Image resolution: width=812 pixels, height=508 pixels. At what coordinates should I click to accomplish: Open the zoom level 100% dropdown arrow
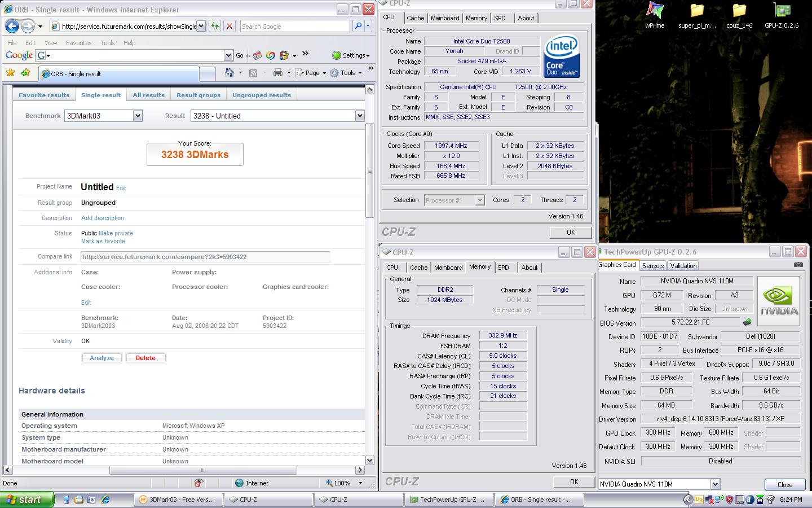(x=360, y=483)
